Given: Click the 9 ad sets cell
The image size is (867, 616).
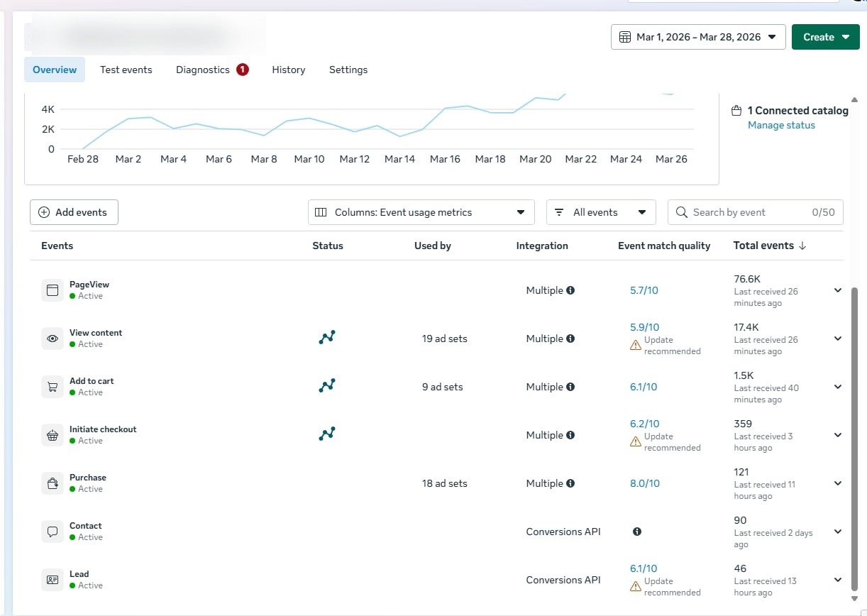Looking at the screenshot, I should point(442,387).
